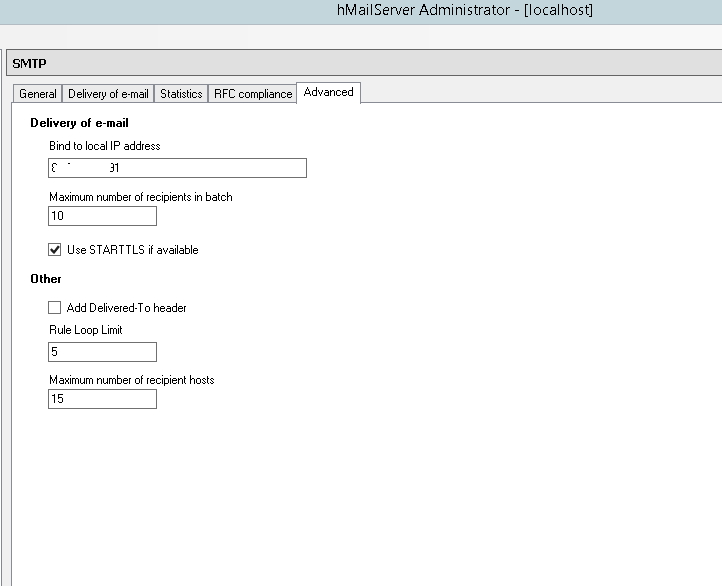Click 'Maximum number of recipient hosts' label
The height and width of the screenshot is (586, 722).
coord(132,380)
